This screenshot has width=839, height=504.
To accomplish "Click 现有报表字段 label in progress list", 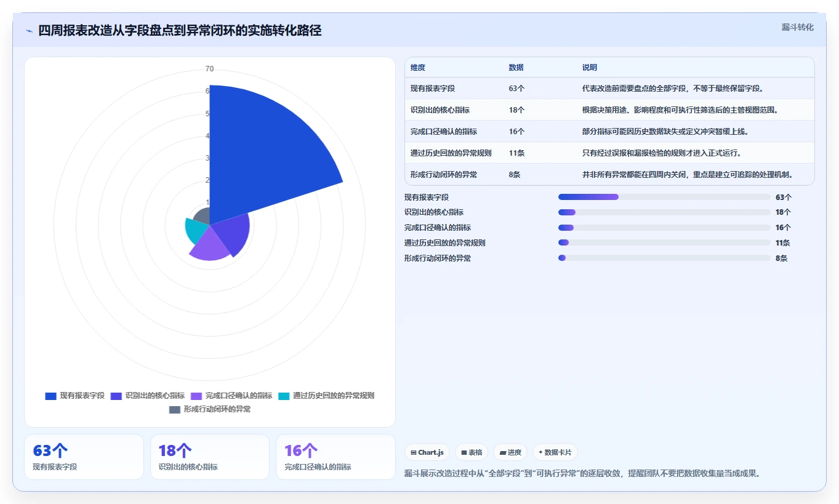I will click(x=427, y=198).
